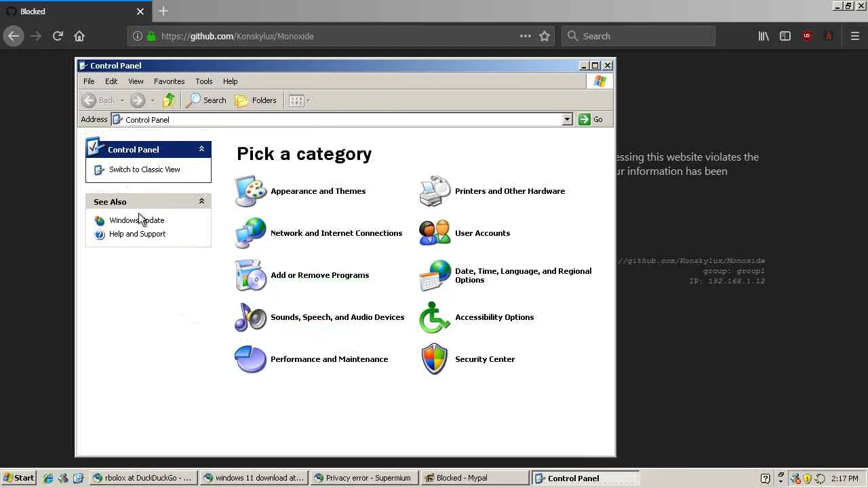Click the Folders toolbar button
The image size is (868, 488).
coord(256,100)
